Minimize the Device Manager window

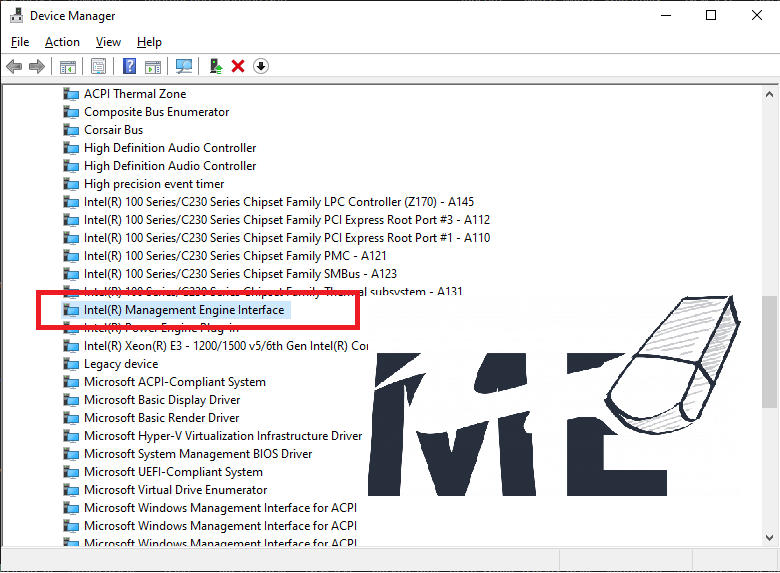point(666,15)
